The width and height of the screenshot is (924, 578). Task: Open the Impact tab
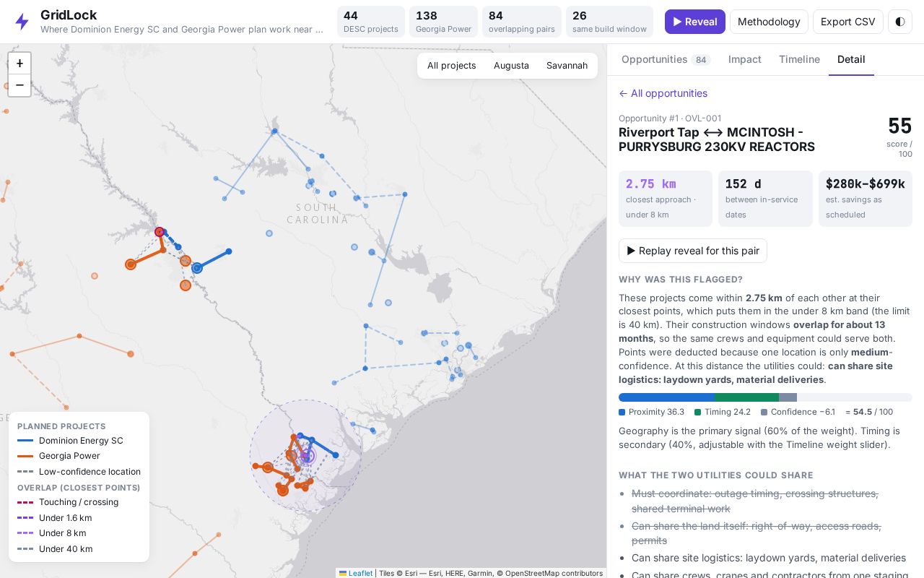[745, 59]
